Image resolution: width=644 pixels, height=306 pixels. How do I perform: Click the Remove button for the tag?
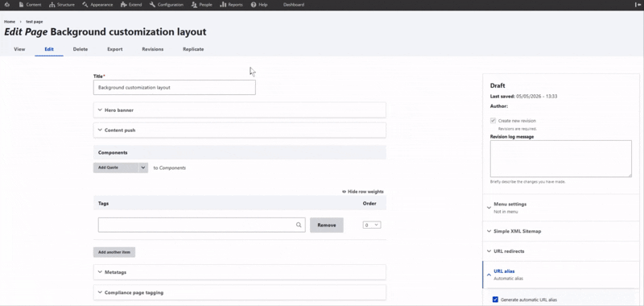327,225
